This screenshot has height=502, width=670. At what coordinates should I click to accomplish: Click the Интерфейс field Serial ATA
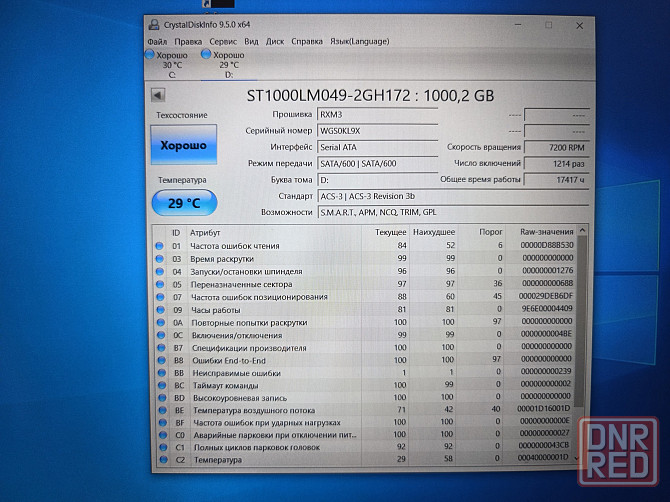378,147
